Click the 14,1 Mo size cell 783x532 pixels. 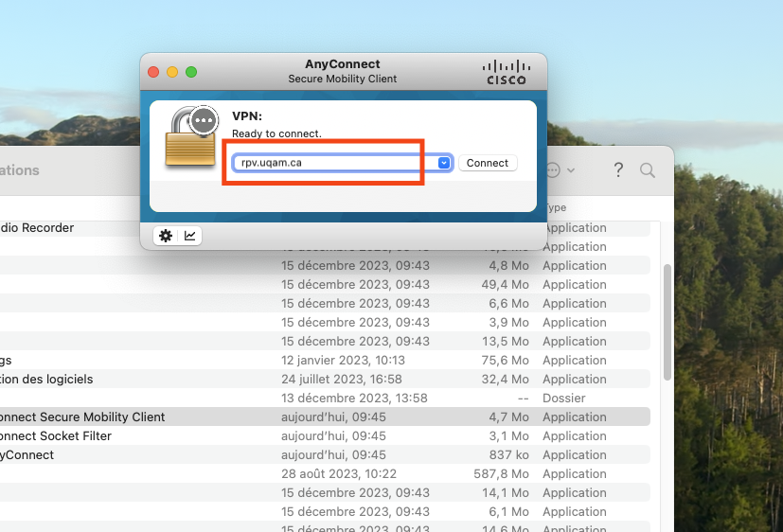505,492
